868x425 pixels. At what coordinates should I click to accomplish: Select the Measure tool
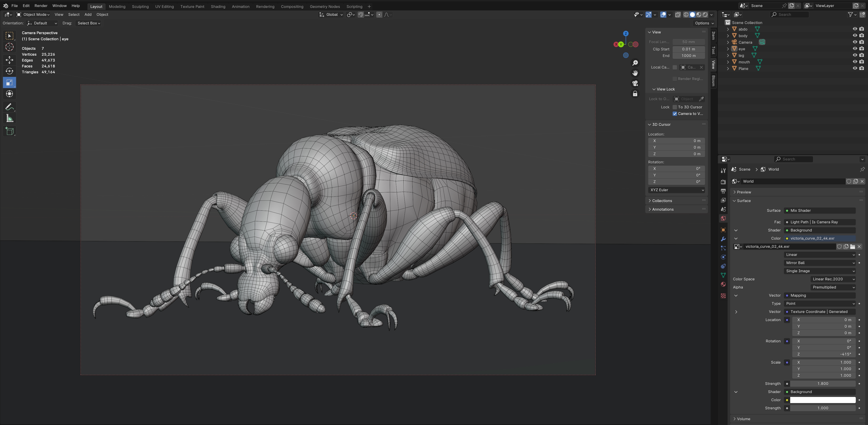tap(9, 119)
